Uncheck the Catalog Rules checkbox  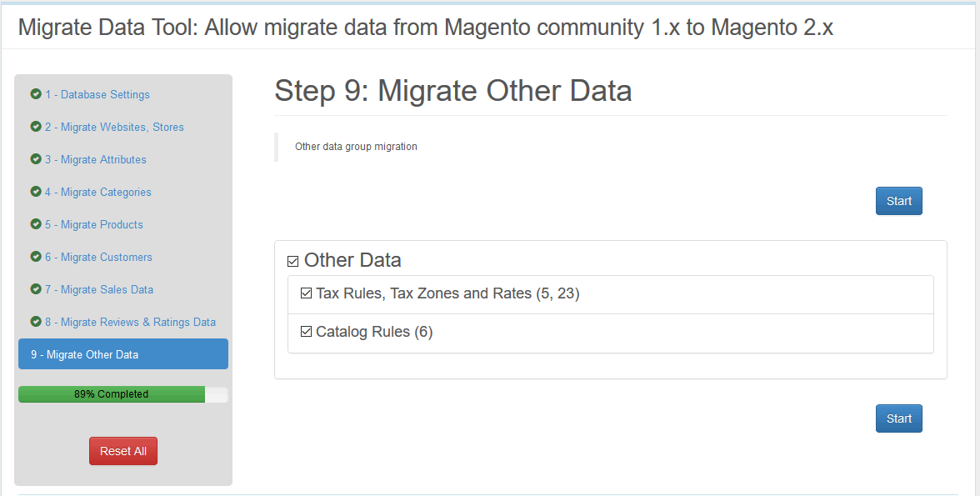pyautogui.click(x=306, y=332)
